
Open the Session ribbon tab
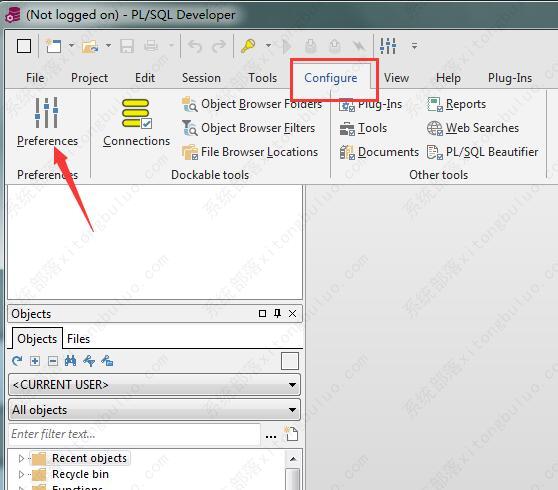click(x=201, y=78)
